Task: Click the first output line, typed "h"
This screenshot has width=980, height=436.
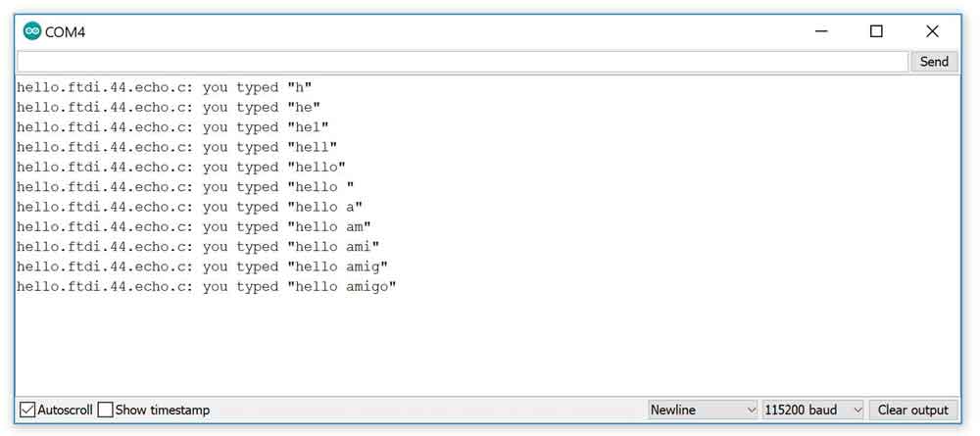Action: [164, 87]
